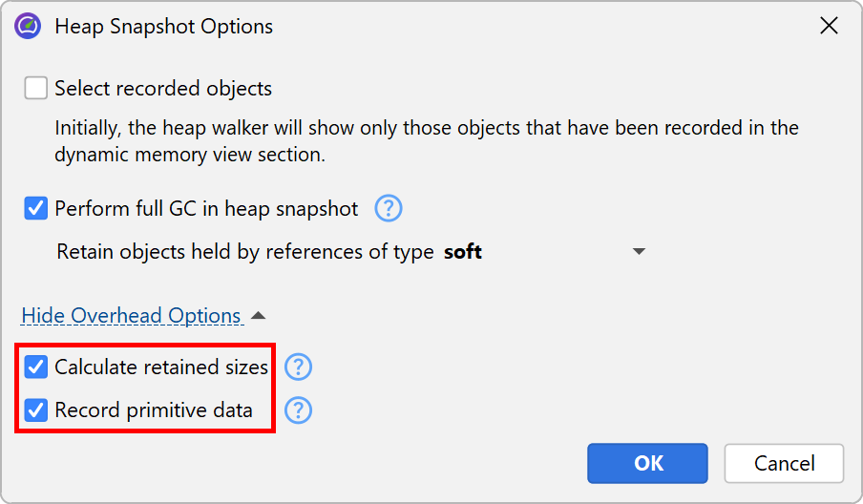
Task: Open help for Calculate retained sizes
Action: (x=299, y=367)
